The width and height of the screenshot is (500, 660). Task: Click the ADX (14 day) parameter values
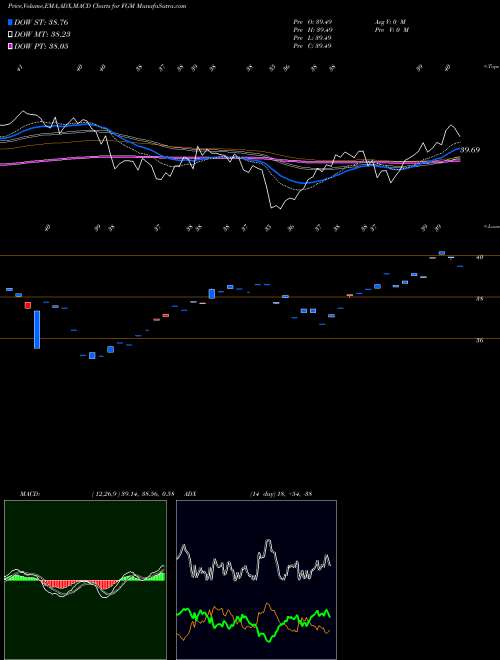(281, 493)
